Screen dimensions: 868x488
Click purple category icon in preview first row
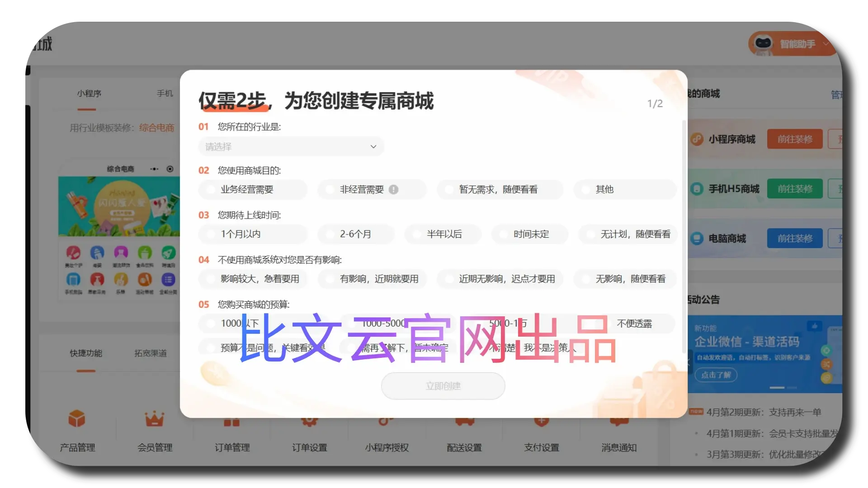point(121,253)
